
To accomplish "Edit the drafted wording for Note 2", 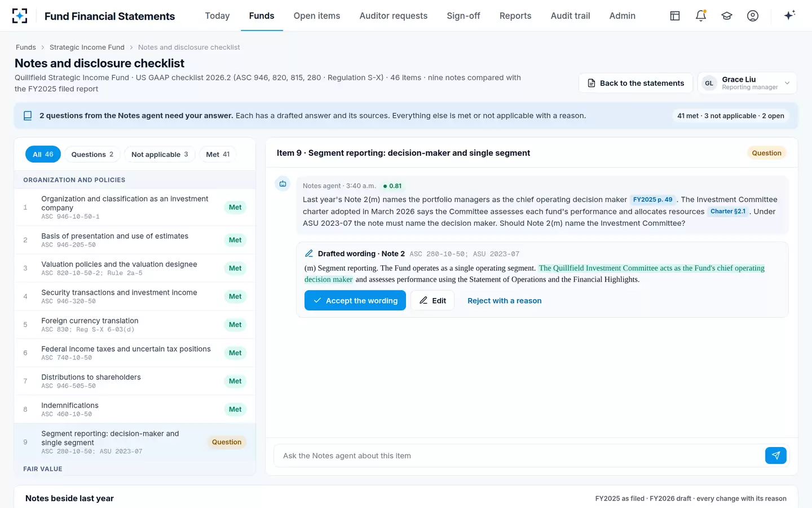I will click(433, 300).
